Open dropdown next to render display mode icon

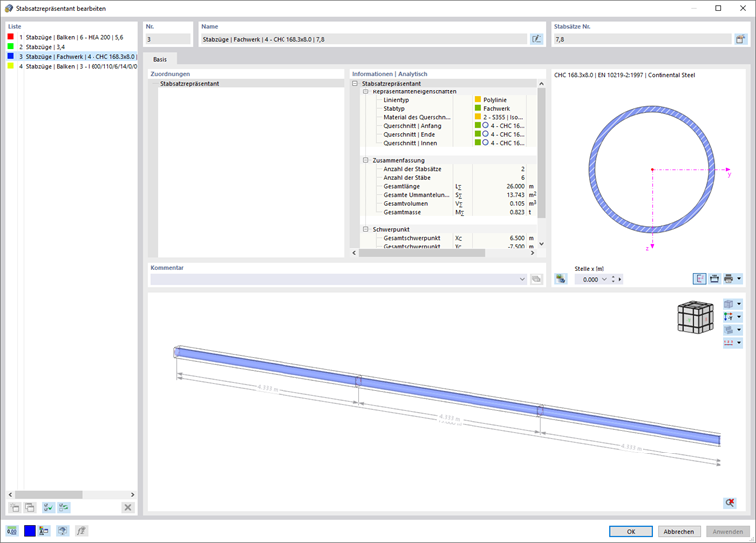[739, 330]
